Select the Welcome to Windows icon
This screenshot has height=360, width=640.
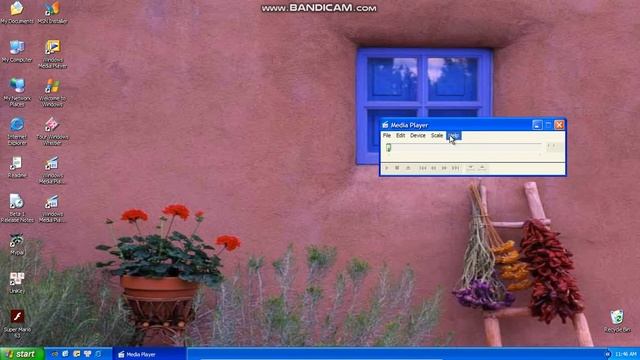pos(52,92)
